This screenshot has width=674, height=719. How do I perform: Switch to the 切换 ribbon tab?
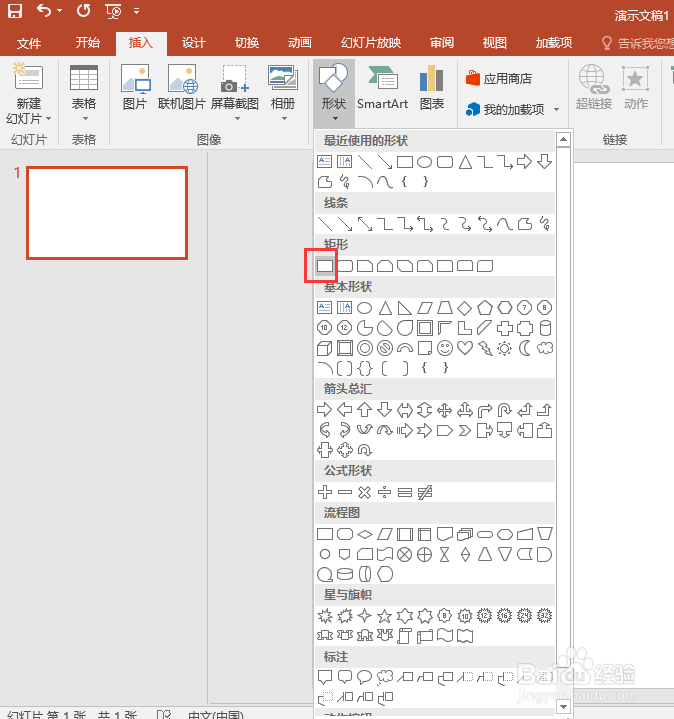(247, 43)
